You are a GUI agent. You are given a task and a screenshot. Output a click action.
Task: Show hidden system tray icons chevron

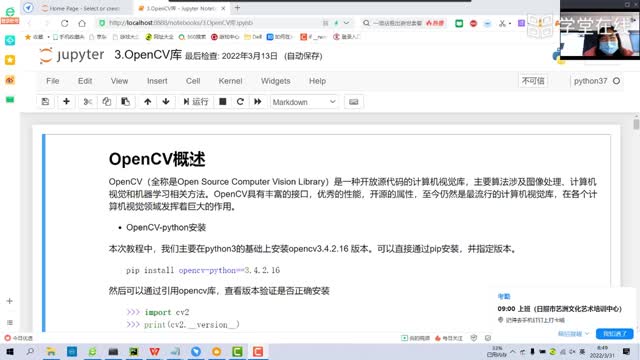[513, 351]
